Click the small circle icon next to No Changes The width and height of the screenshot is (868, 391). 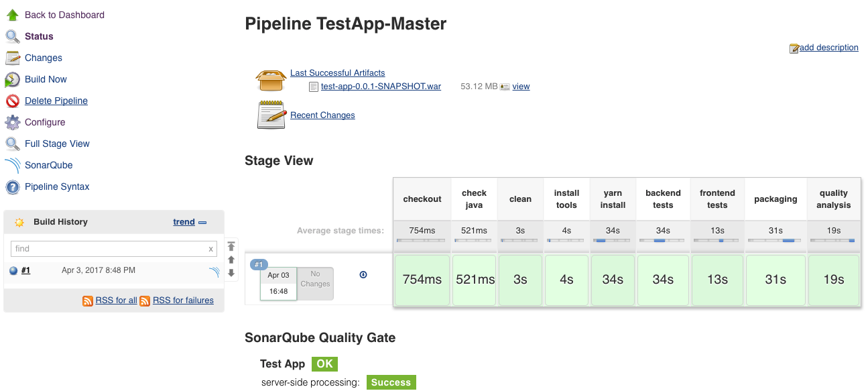pyautogui.click(x=363, y=274)
